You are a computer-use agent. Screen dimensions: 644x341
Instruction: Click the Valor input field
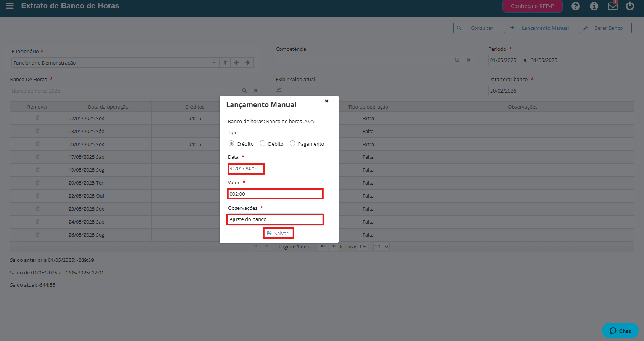[275, 194]
